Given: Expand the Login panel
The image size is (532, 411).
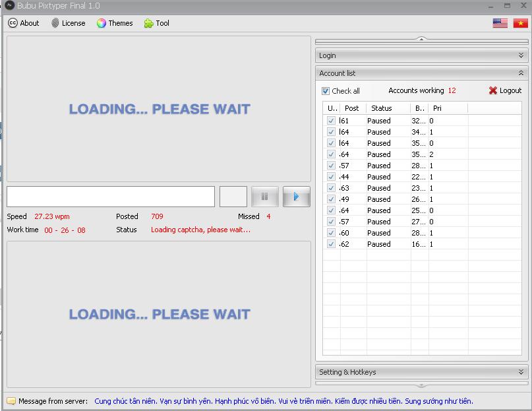Looking at the screenshot, I should pyautogui.click(x=521, y=56).
